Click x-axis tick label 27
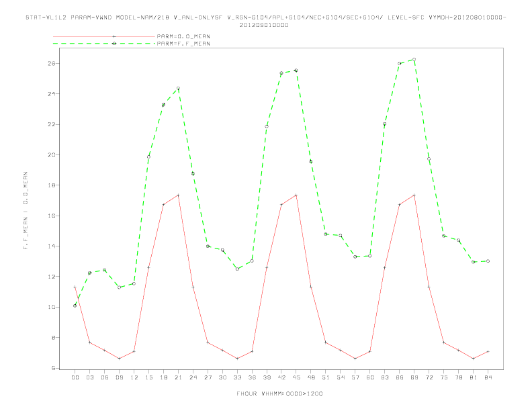This screenshot has height=411, width=532. (x=208, y=377)
